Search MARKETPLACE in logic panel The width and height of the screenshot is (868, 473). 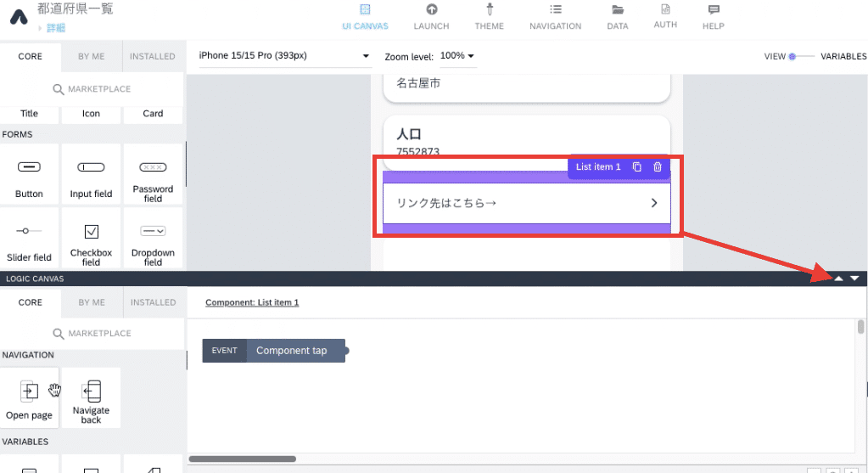tap(92, 334)
